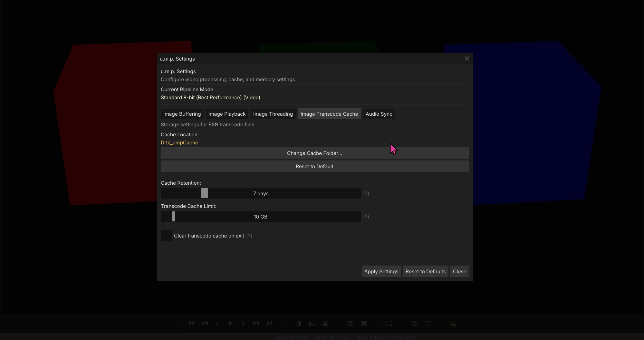The width and height of the screenshot is (644, 340).
Task: Open the Image Playback tab
Action: 227,114
